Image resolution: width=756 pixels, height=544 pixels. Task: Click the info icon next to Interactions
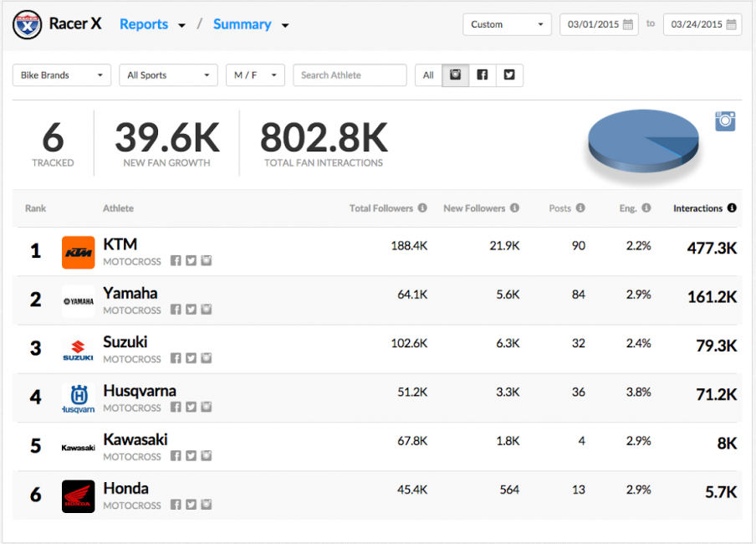[x=732, y=208]
